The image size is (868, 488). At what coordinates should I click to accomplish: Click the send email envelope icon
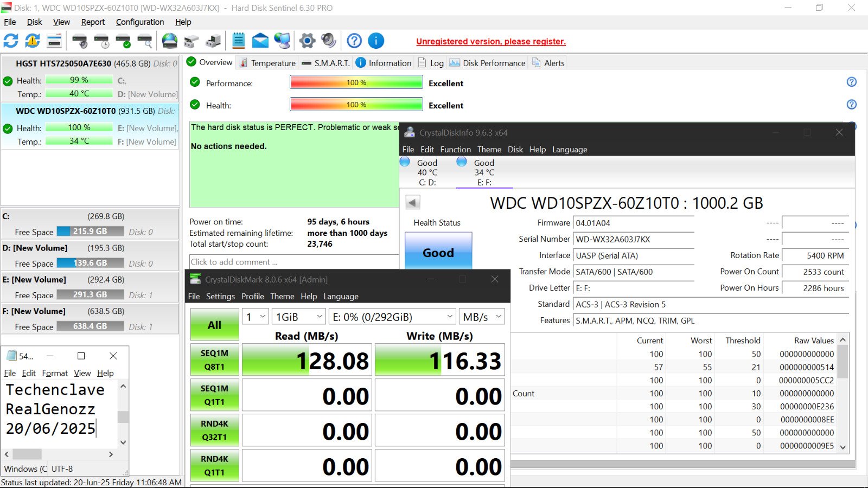pos(260,41)
